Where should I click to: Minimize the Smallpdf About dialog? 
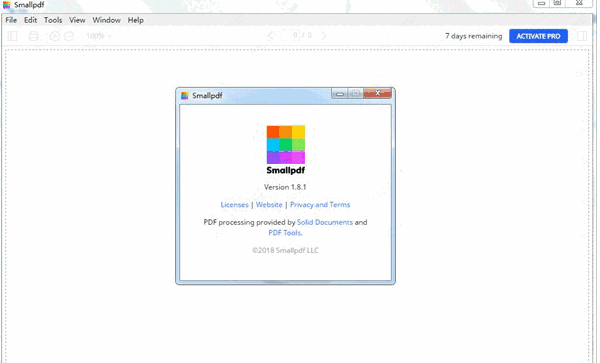[340, 93]
